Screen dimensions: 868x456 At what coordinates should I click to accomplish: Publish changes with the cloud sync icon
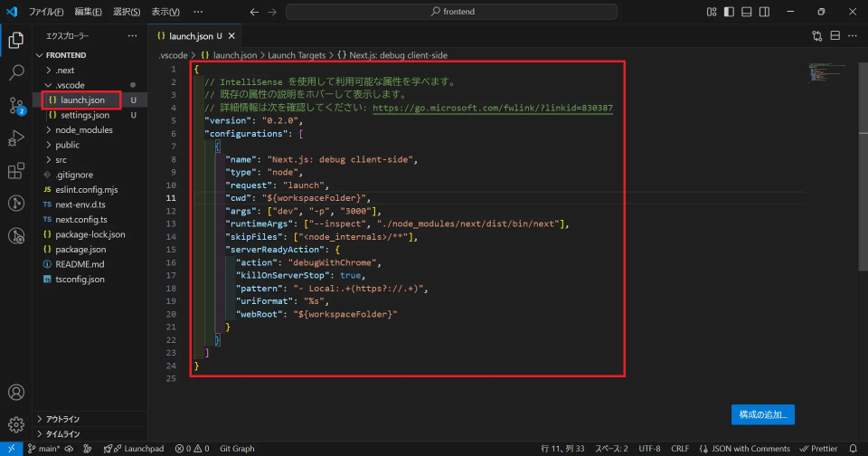pos(70,449)
